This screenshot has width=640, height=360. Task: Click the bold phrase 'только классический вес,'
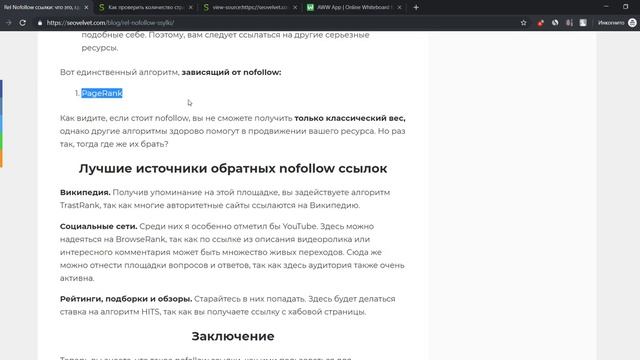(x=350, y=118)
